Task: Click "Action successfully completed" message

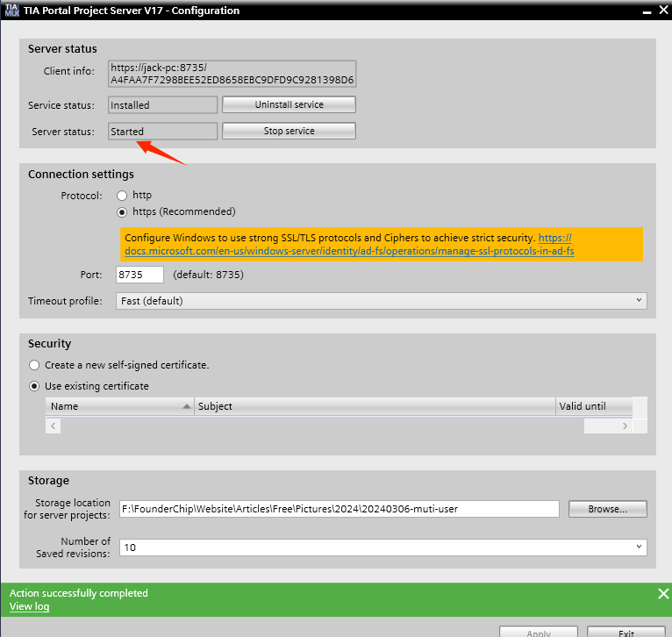Action: tap(79, 593)
